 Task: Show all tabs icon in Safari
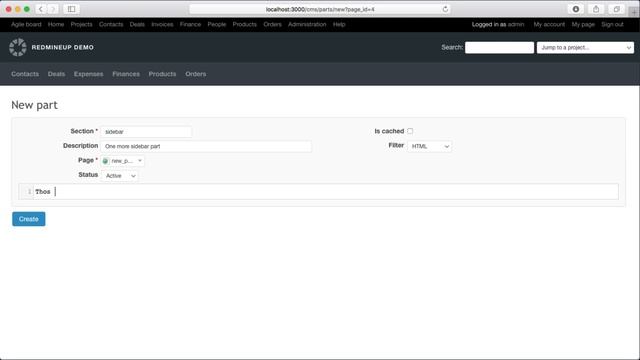click(x=616, y=9)
